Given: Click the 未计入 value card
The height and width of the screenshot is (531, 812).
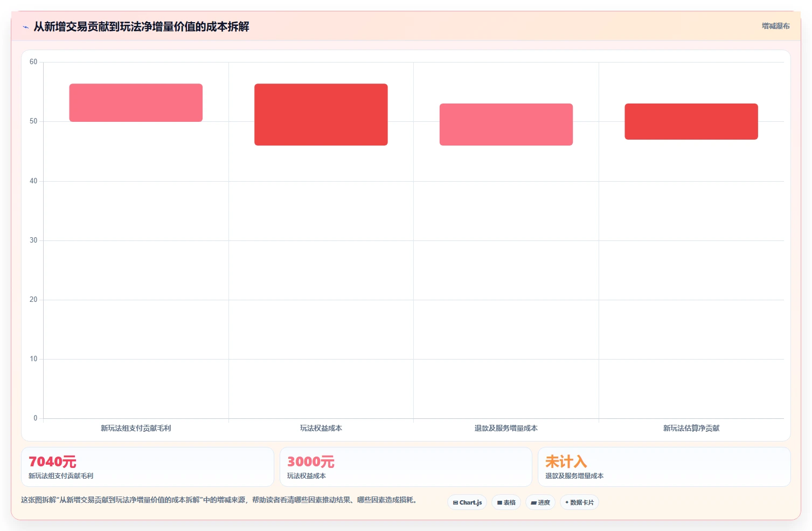Looking at the screenshot, I should pyautogui.click(x=664, y=467).
